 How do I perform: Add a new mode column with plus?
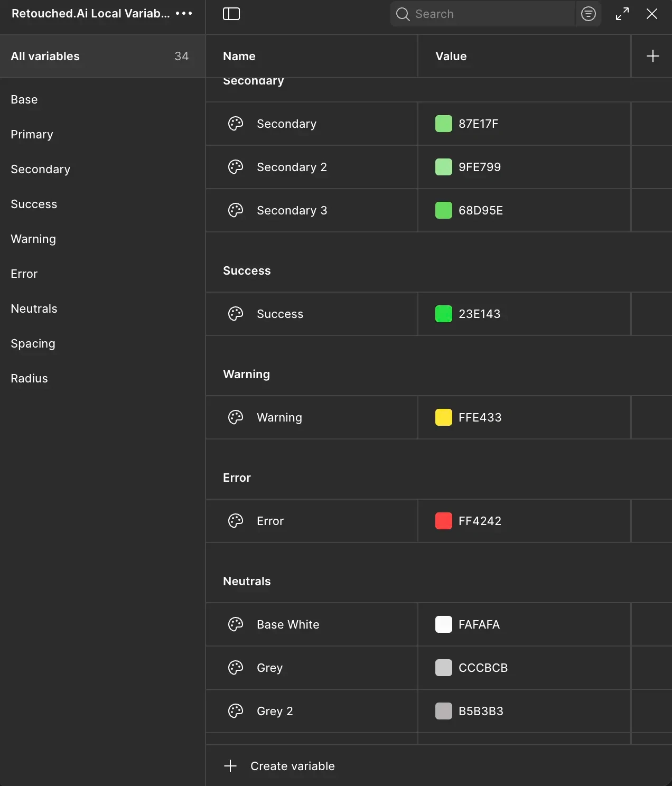point(653,56)
